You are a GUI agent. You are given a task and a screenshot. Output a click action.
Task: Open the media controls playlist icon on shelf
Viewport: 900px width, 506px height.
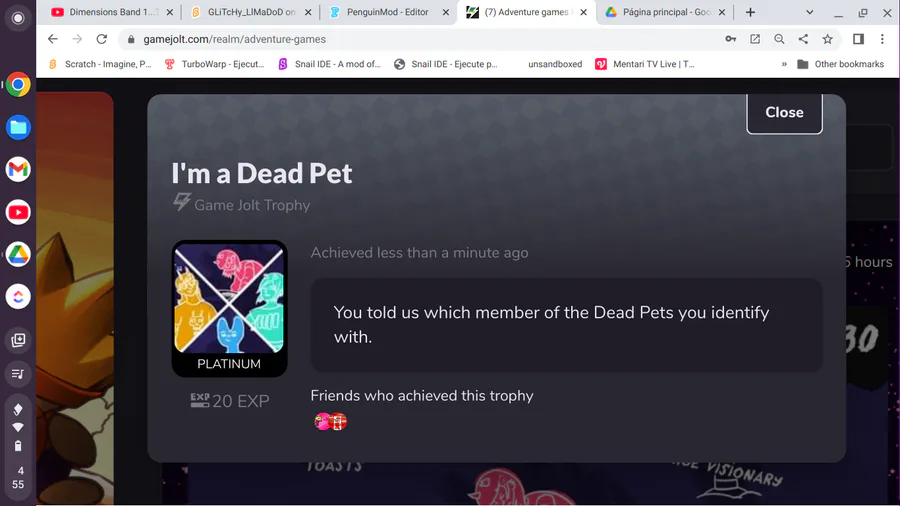pyautogui.click(x=18, y=374)
